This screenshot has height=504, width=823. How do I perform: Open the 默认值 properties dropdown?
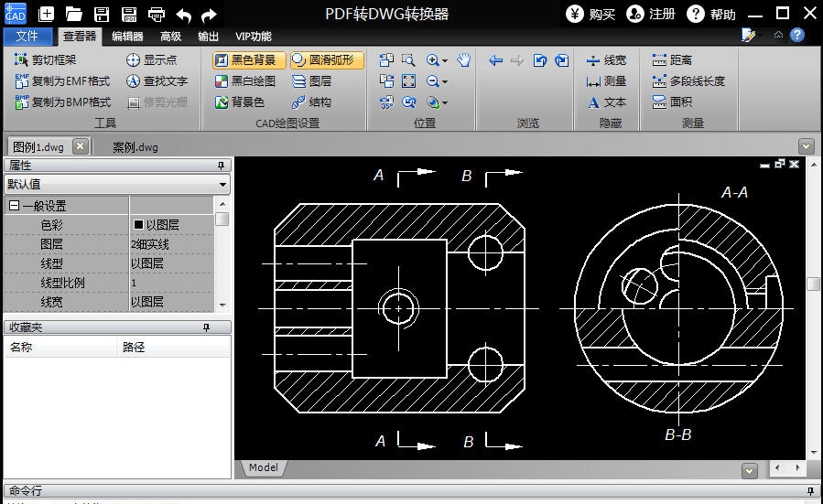(222, 184)
